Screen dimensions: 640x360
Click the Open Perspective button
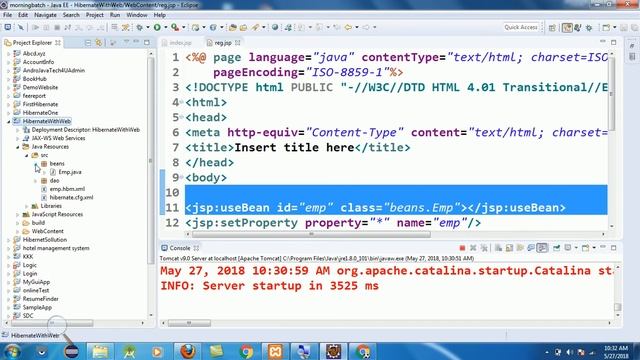tap(552, 27)
